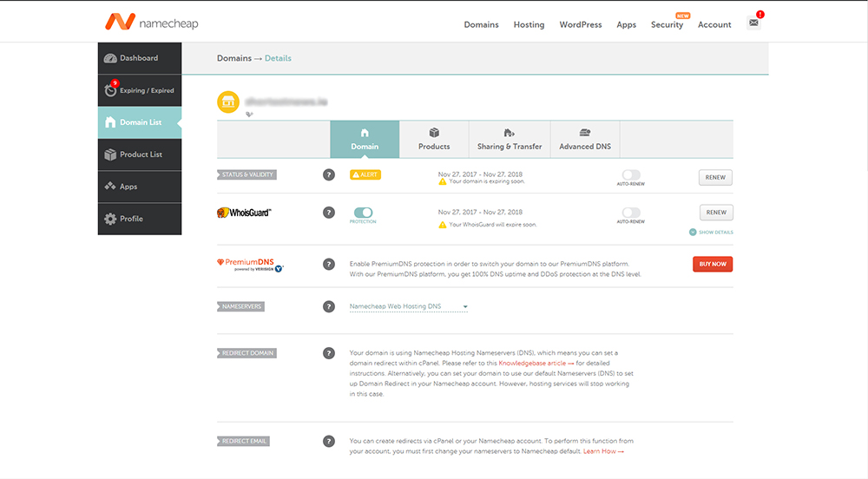Click the Dashboard gauge icon in sidebar
This screenshot has height=479, width=868.
pos(110,58)
